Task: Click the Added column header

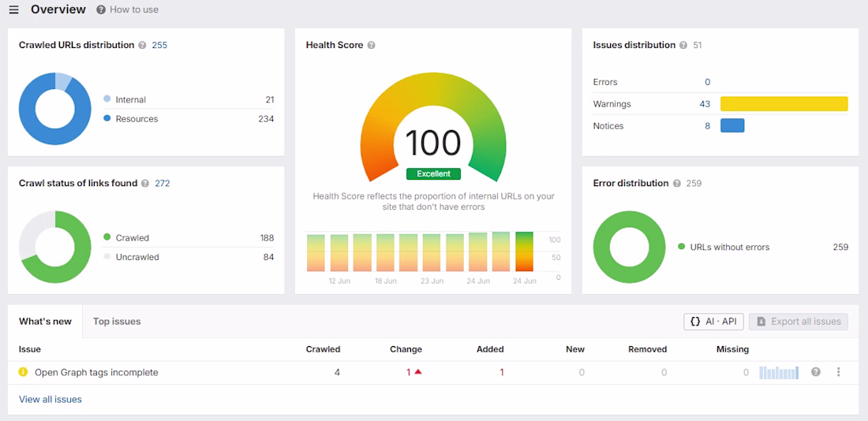Action: (490, 349)
